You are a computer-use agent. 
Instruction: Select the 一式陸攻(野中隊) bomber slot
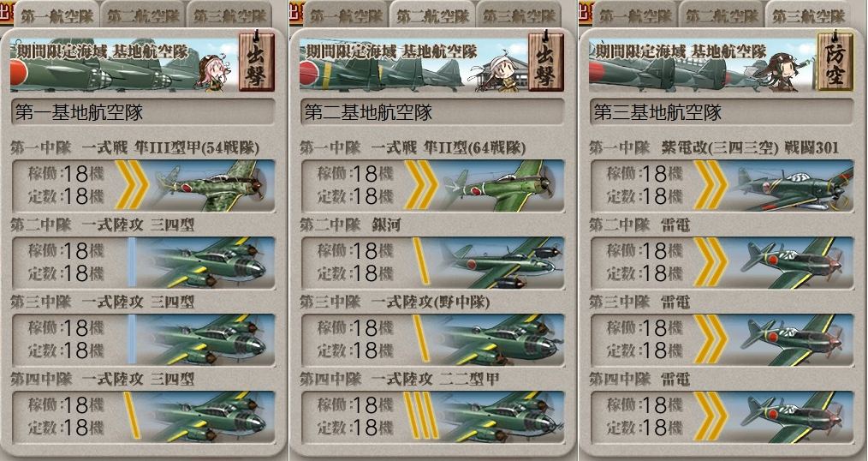432,339
